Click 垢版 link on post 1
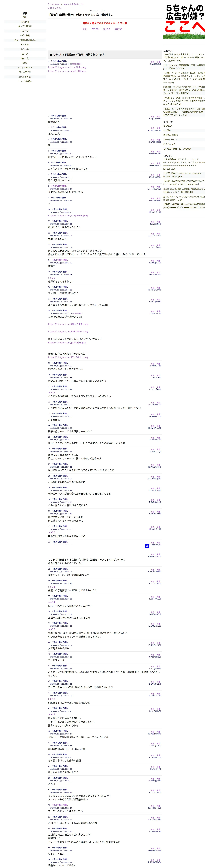The width and height of the screenshot is (205, 868). tap(152, 62)
